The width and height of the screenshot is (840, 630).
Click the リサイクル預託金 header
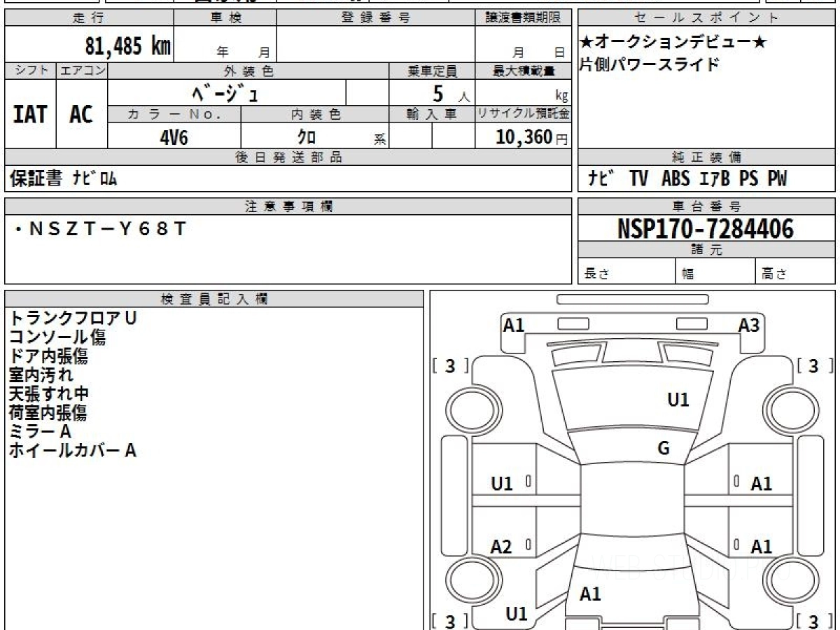[524, 114]
